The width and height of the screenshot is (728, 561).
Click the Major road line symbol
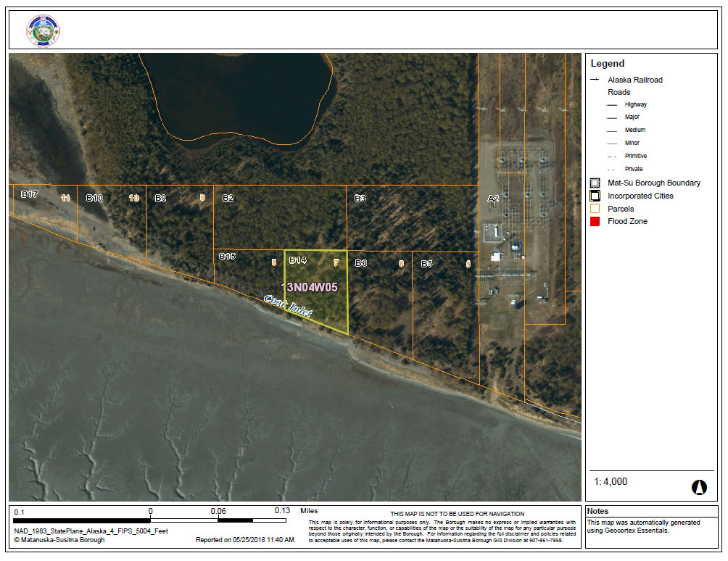coord(610,116)
